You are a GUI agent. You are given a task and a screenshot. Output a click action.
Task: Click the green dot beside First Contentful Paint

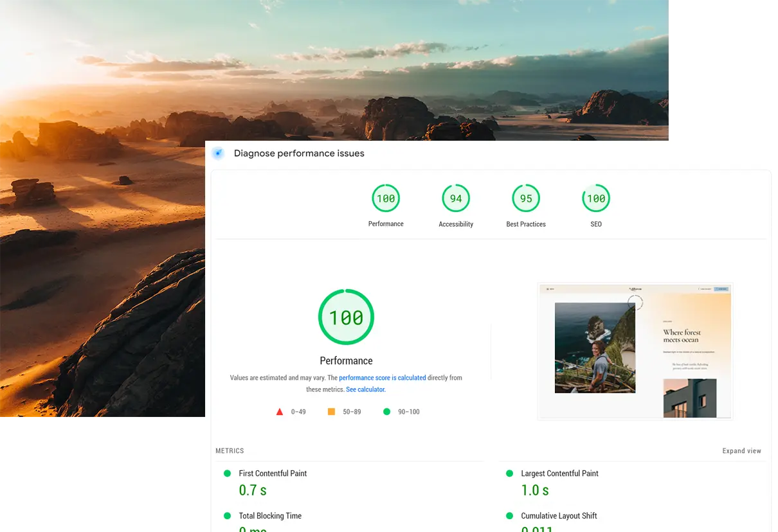click(x=227, y=474)
